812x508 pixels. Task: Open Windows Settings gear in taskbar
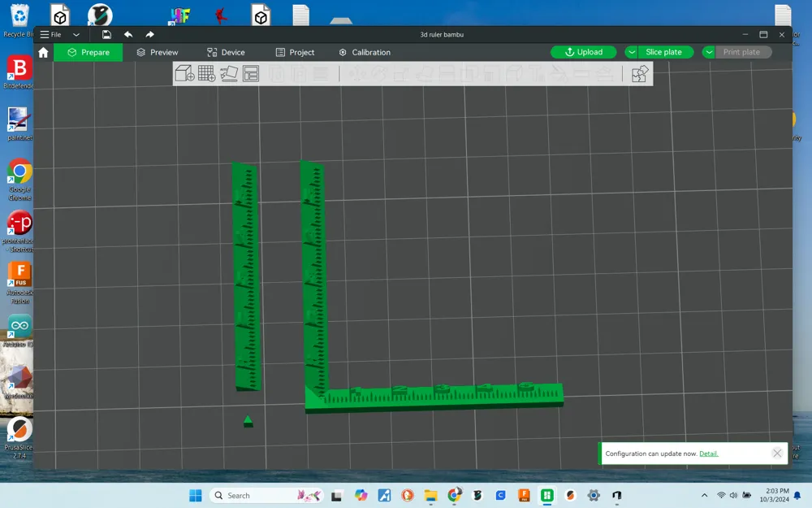click(594, 496)
